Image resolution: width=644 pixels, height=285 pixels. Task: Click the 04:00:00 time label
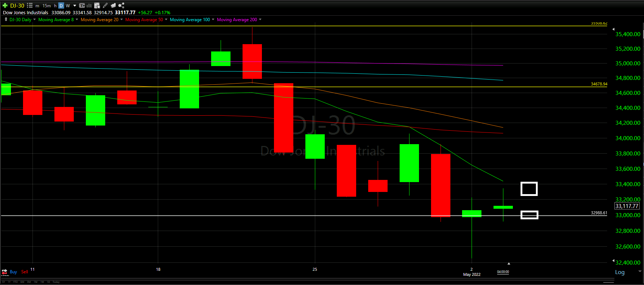(503, 271)
